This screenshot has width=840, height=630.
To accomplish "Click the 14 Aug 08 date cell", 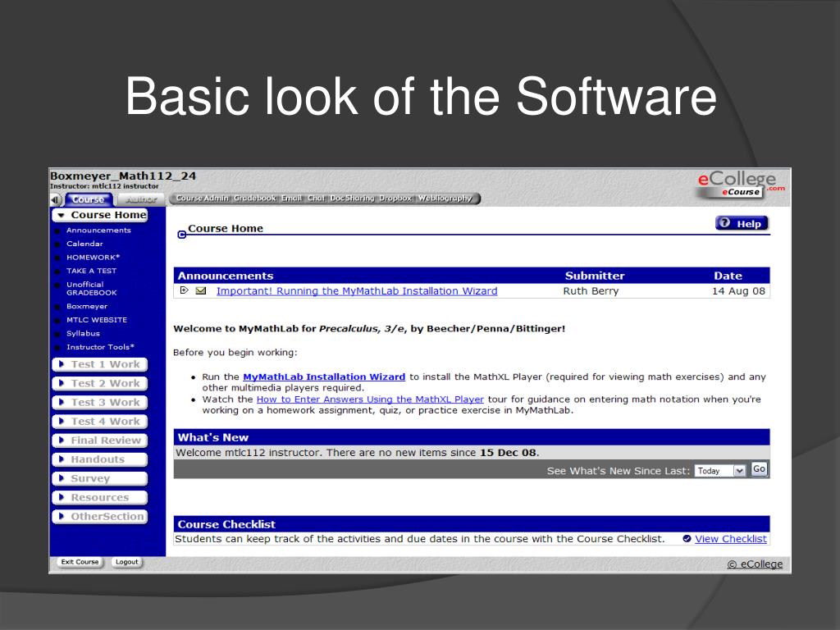I will (x=739, y=291).
